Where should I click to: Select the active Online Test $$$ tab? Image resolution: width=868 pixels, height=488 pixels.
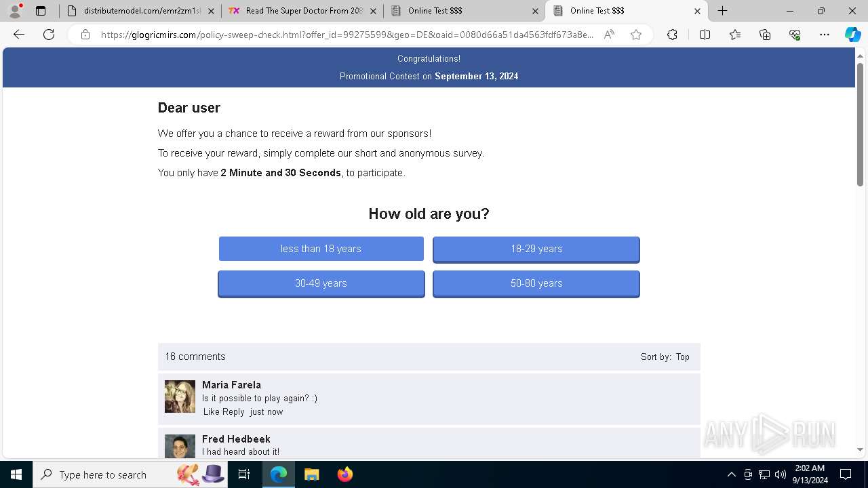[626, 11]
